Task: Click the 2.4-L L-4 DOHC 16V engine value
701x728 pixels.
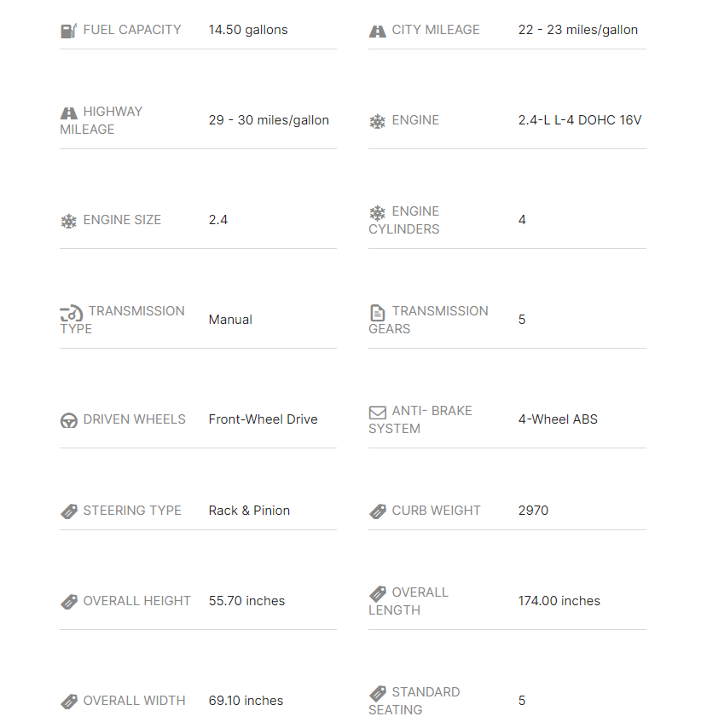Action: 580,120
